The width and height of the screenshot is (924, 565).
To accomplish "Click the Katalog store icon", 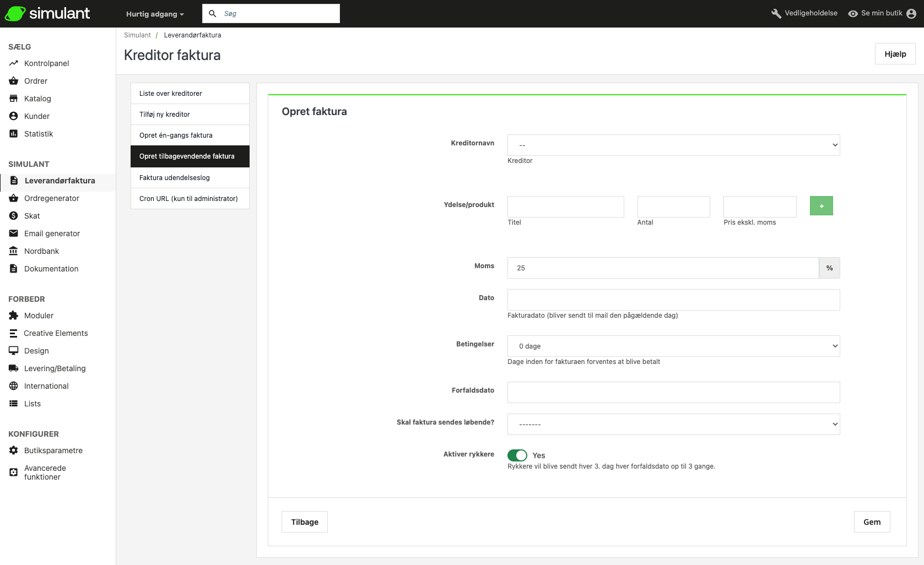I will pyautogui.click(x=13, y=99).
